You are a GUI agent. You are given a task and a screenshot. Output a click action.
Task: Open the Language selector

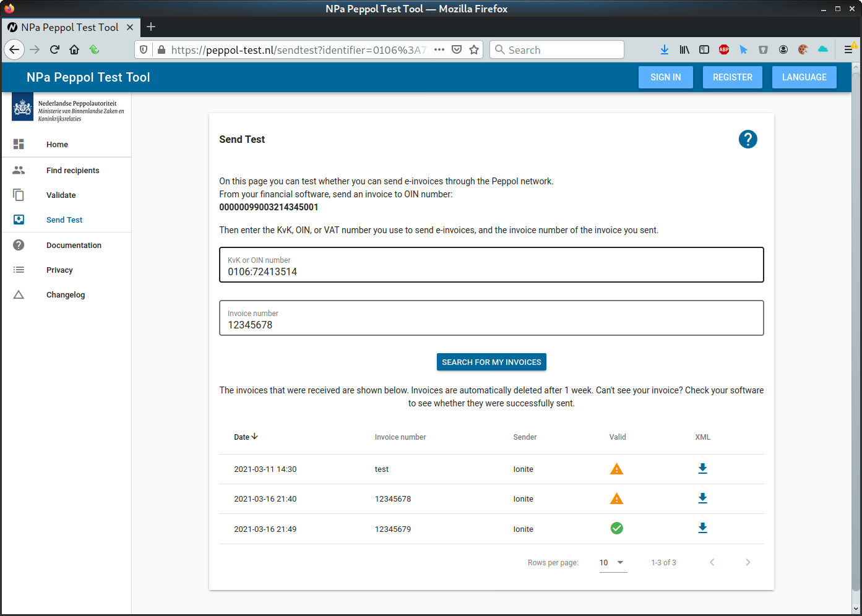pyautogui.click(x=804, y=77)
